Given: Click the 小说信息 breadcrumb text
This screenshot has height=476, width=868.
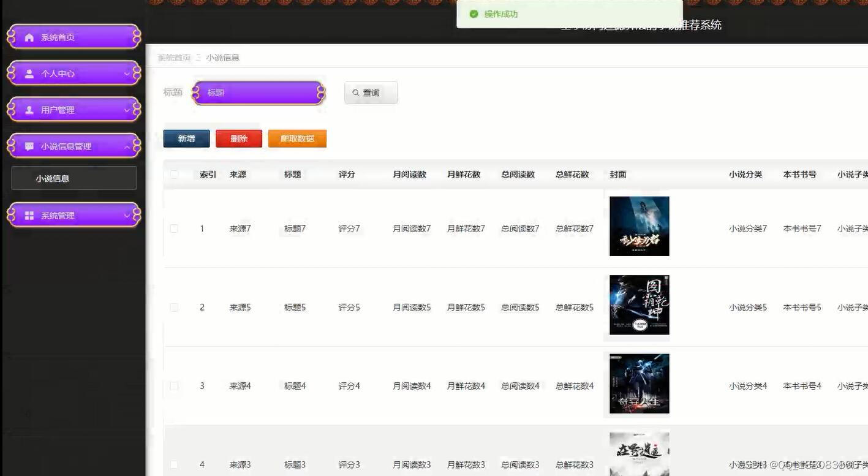Looking at the screenshot, I should point(222,58).
